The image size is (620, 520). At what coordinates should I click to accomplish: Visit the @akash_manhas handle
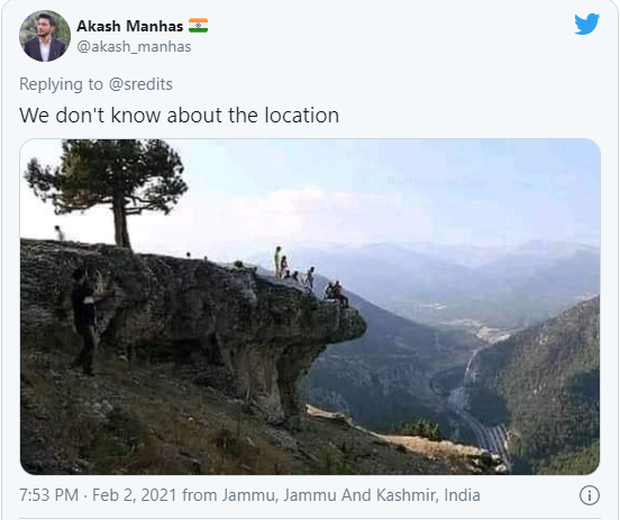click(134, 47)
